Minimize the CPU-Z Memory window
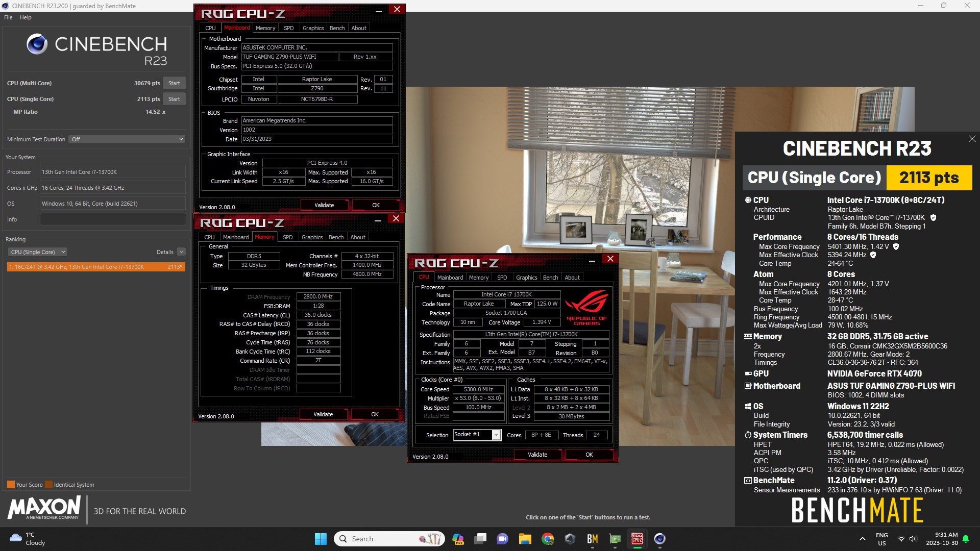980x551 pixels. 378,221
